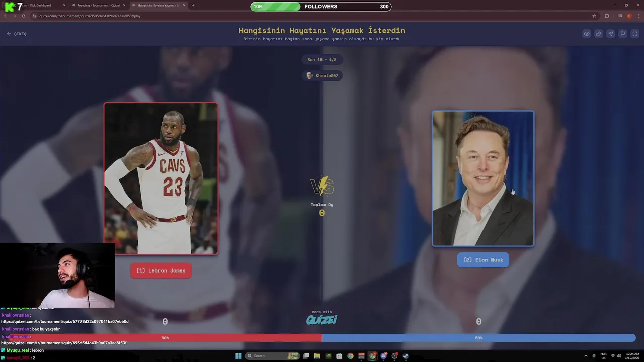This screenshot has height=362, width=644.
Task: Select the Elon Musk photo card
Action: pyautogui.click(x=483, y=178)
